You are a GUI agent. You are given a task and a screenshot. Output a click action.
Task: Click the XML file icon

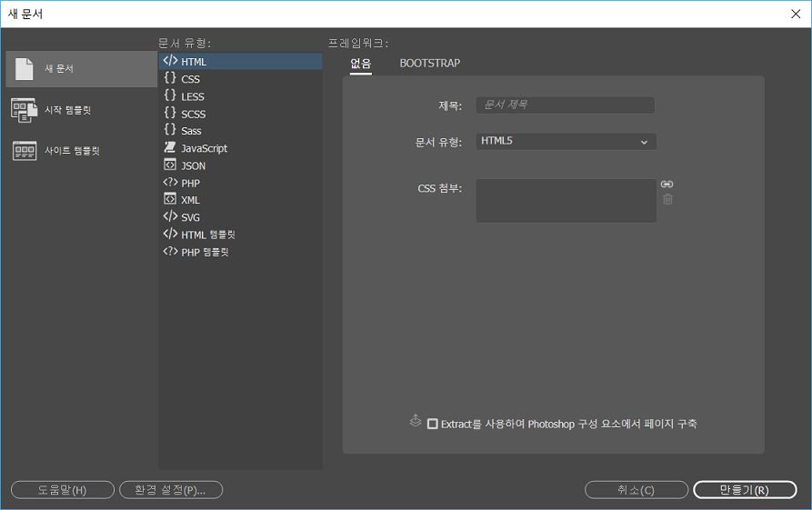click(170, 199)
